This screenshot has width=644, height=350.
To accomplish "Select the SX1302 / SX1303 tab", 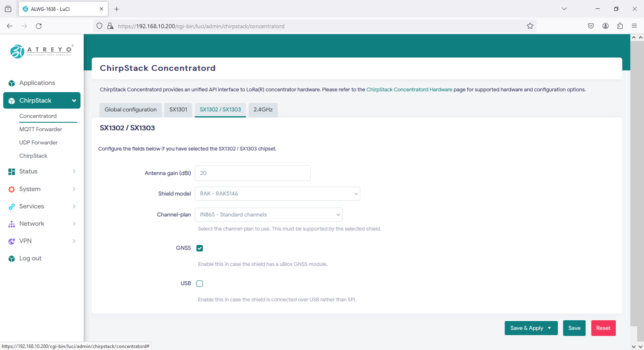I will pos(220,110).
